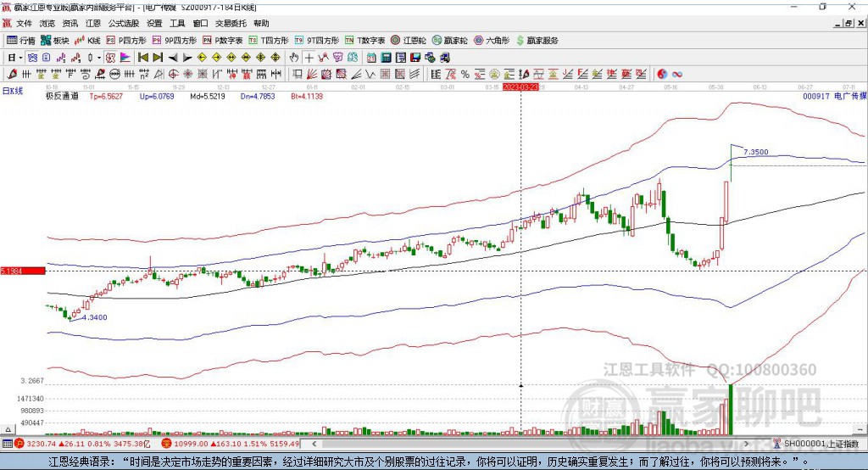Open the calculator icon
Viewport: 868px width, 470px height.
[386, 58]
